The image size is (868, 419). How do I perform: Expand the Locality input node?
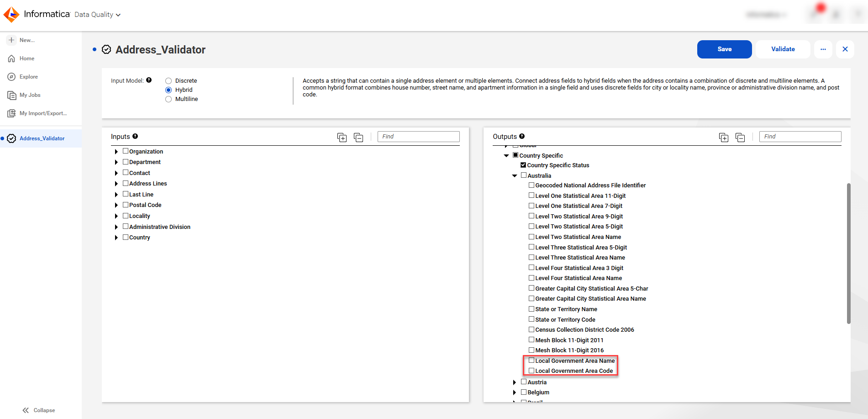[x=116, y=216]
